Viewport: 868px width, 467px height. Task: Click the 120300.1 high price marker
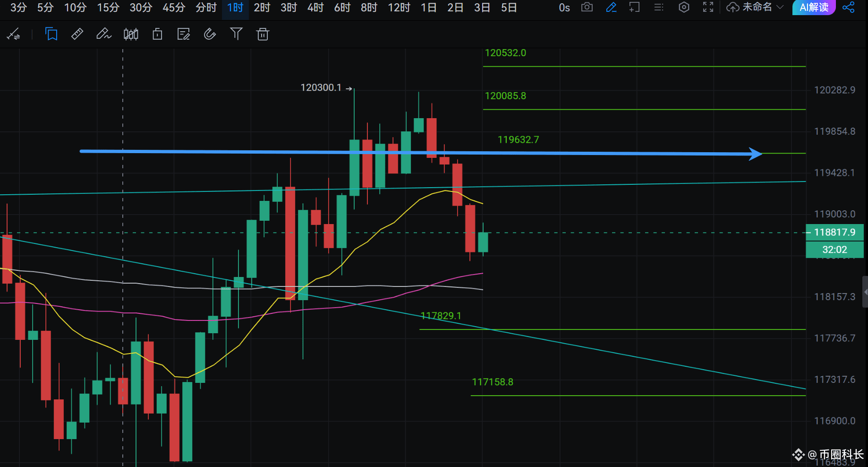tap(326, 88)
